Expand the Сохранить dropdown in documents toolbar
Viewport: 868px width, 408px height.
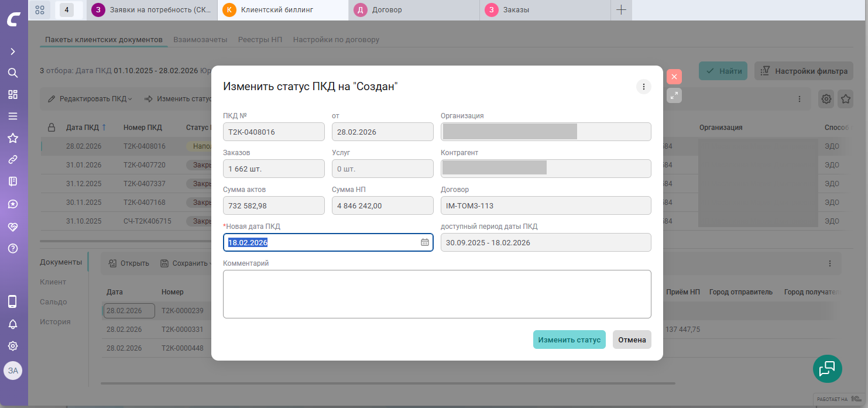pyautogui.click(x=186, y=263)
